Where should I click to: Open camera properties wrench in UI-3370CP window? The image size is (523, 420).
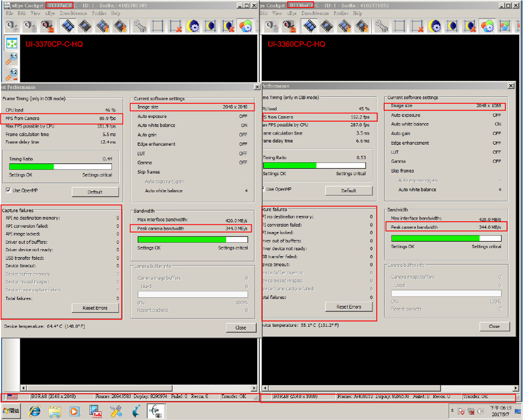point(139,26)
